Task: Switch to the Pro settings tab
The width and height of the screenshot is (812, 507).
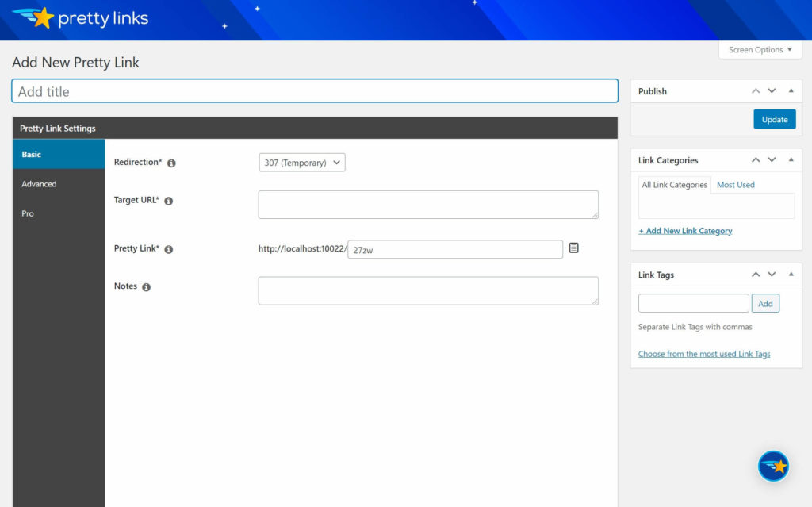Action: (28, 213)
